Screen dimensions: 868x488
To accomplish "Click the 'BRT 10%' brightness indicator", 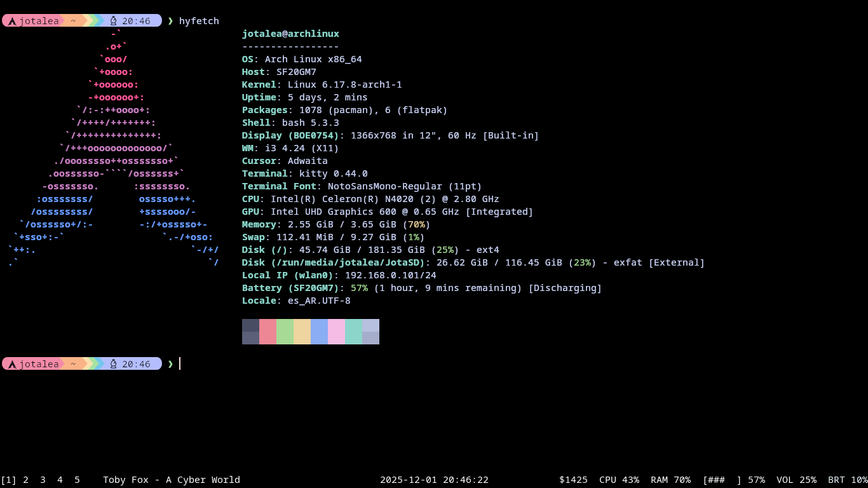I will [848, 480].
